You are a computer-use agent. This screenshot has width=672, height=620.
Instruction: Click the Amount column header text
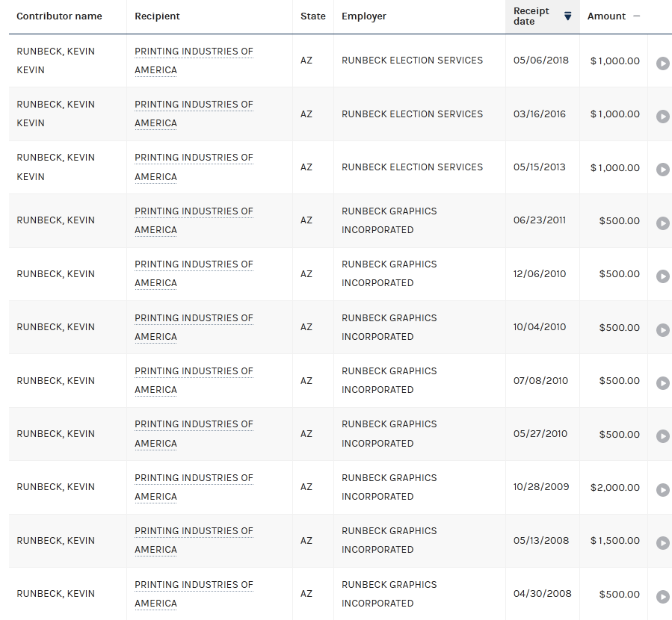pyautogui.click(x=606, y=16)
